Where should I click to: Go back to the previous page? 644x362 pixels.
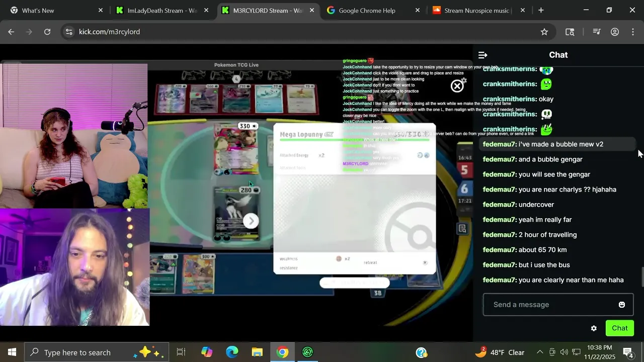[x=11, y=32]
